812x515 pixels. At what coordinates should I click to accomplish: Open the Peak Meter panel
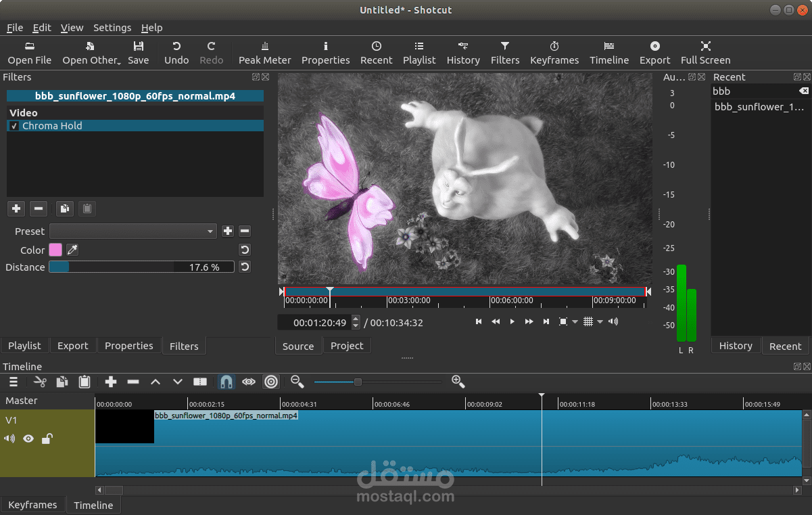(x=264, y=53)
